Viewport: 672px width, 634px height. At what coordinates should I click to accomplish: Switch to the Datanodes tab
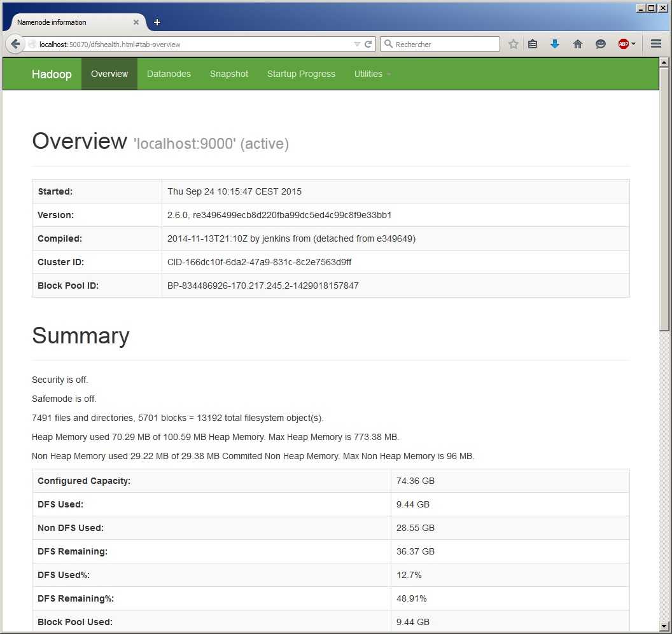169,74
